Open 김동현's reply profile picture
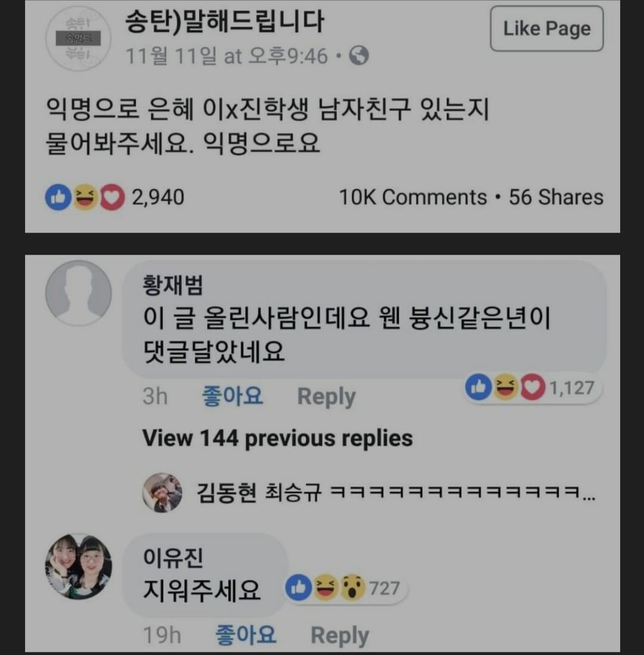Screen dimensions: 644x655 [162, 493]
